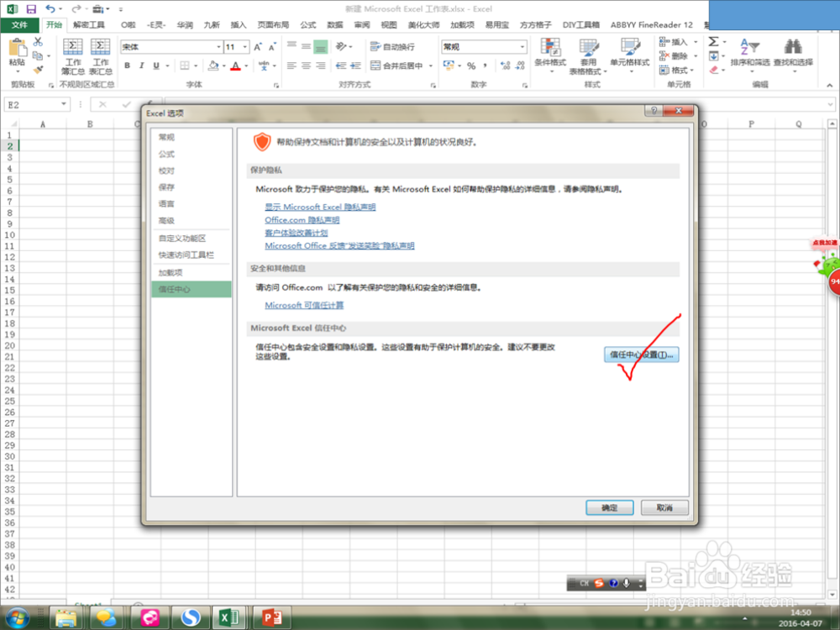Click the 工作簿汇总 workbook summary icon
The width and height of the screenshot is (840, 630).
coord(73,56)
